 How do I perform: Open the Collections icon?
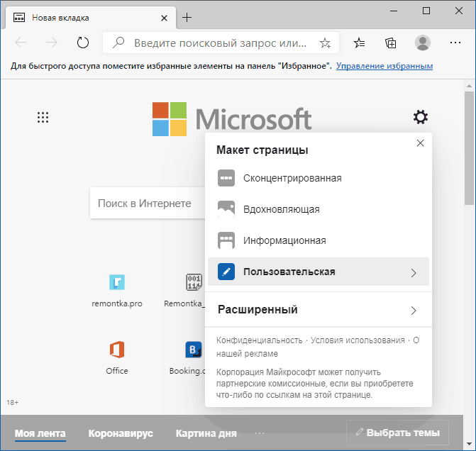click(x=391, y=43)
